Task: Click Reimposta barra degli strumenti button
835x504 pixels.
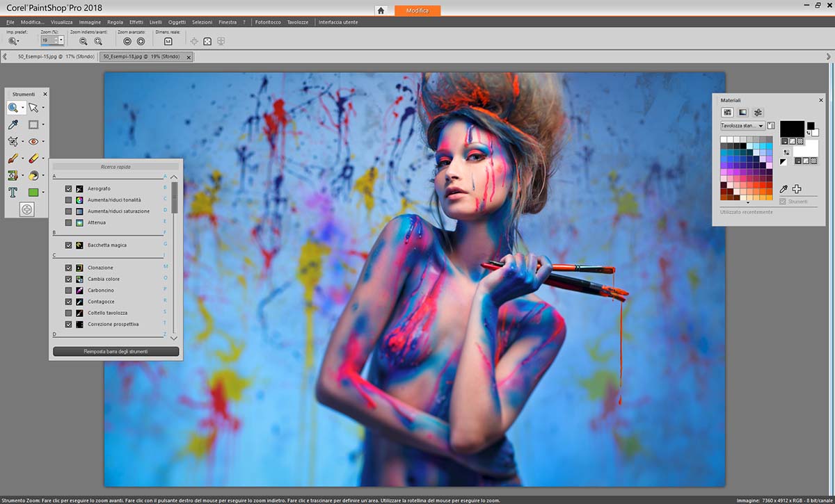Action: point(116,352)
